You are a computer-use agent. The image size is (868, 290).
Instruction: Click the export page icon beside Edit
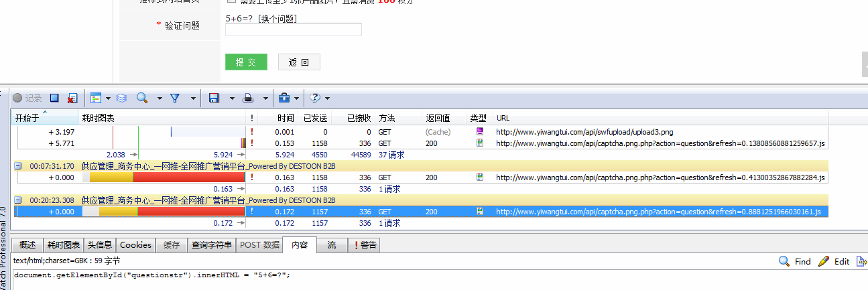(862, 262)
